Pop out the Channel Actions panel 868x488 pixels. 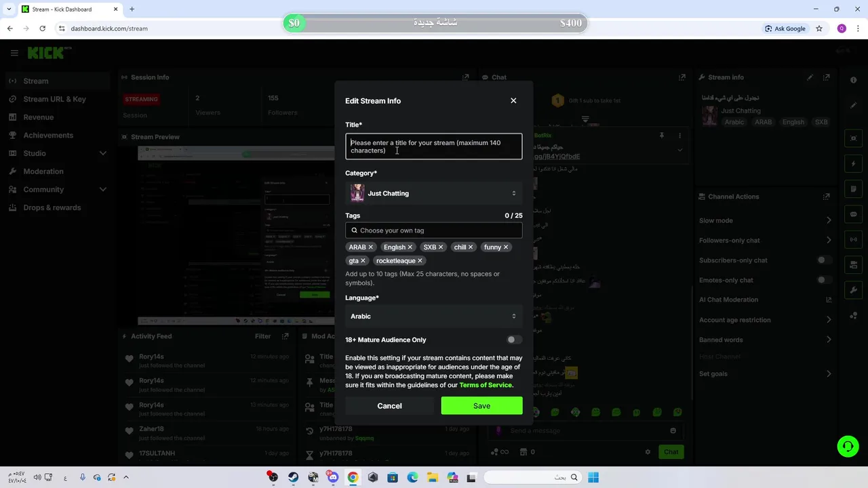826,197
